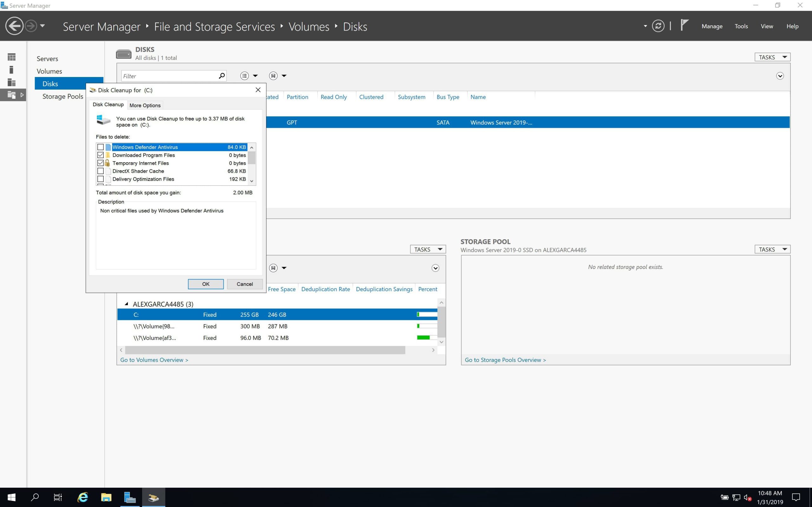The height and width of the screenshot is (507, 812).
Task: Click the Filter text field
Action: tap(168, 76)
